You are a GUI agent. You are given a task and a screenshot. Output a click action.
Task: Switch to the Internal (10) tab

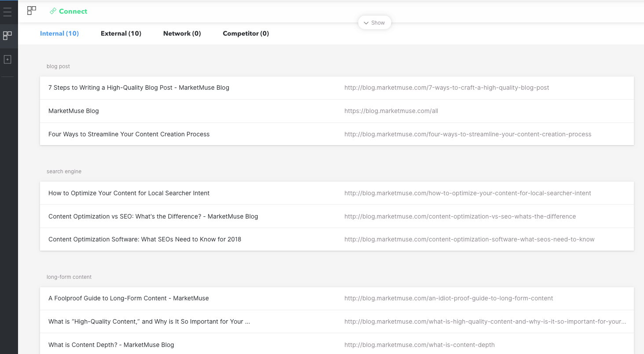point(59,33)
